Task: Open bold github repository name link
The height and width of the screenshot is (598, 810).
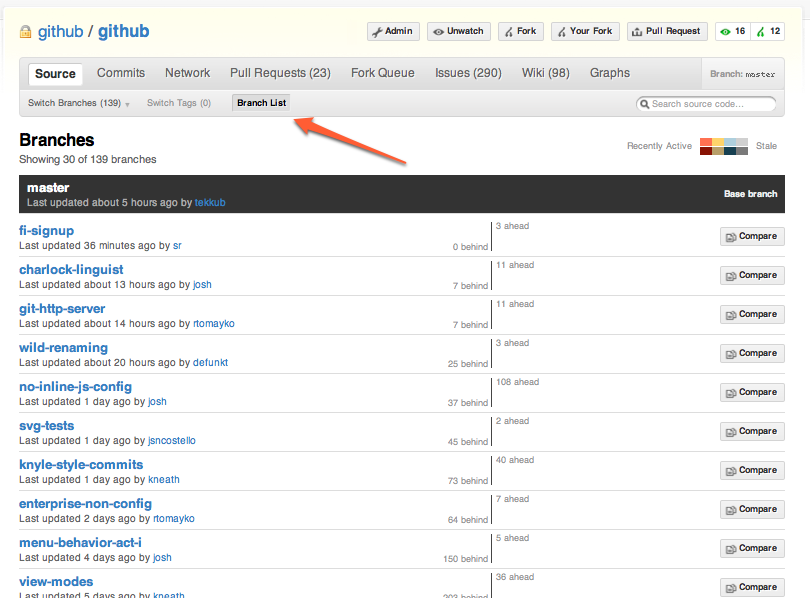Action: (x=123, y=32)
